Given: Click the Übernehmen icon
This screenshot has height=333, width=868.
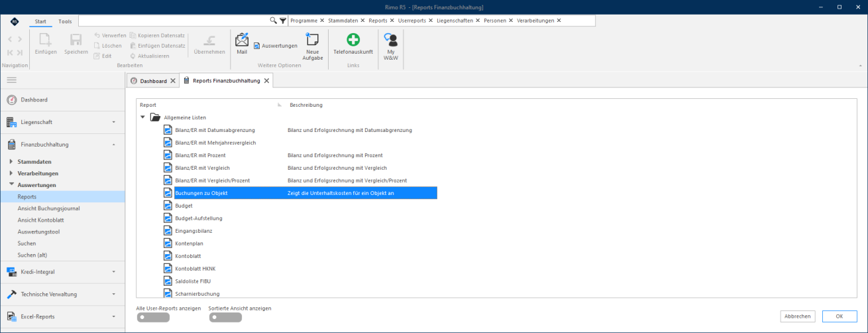Looking at the screenshot, I should pyautogui.click(x=209, y=40).
